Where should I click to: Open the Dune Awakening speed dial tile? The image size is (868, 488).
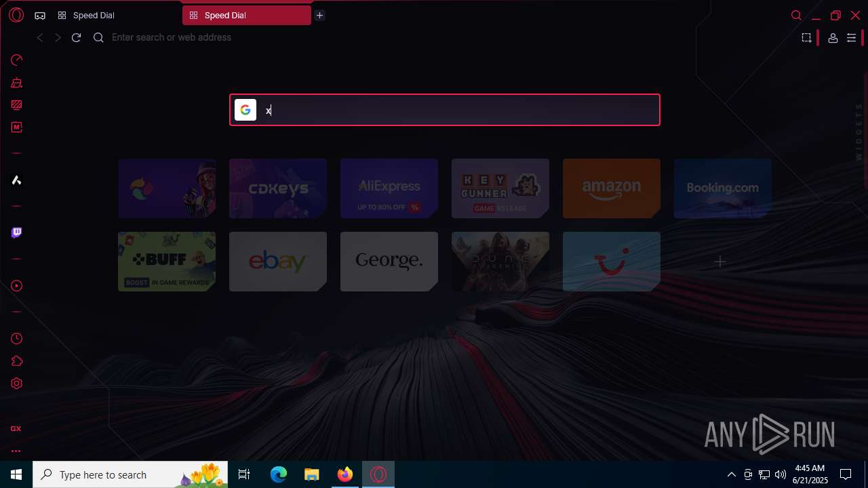coord(500,262)
